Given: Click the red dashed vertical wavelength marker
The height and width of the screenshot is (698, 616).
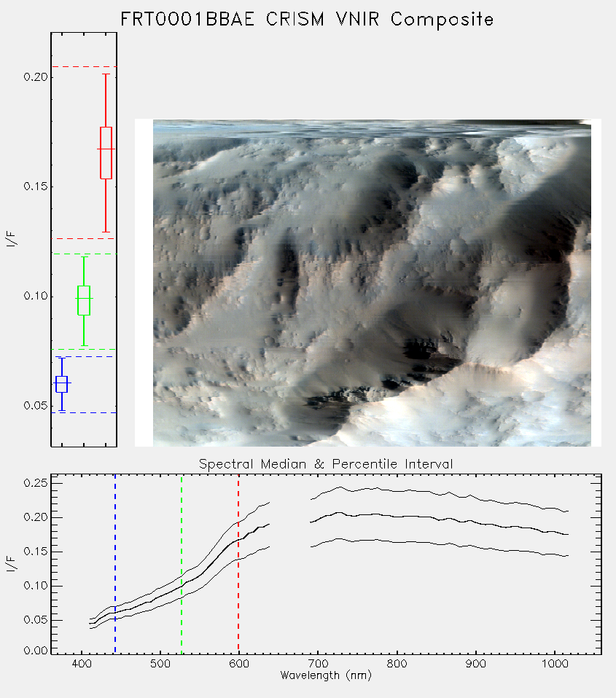Looking at the screenshot, I should click(238, 563).
